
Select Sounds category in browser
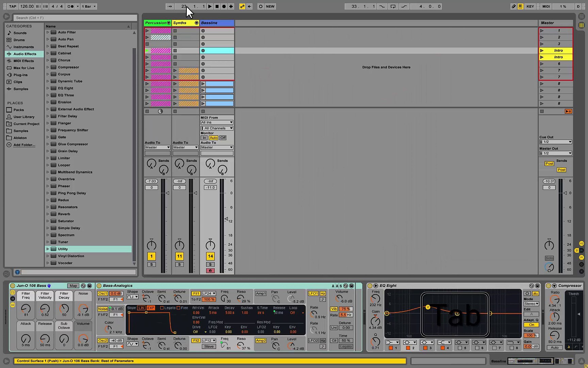(20, 33)
